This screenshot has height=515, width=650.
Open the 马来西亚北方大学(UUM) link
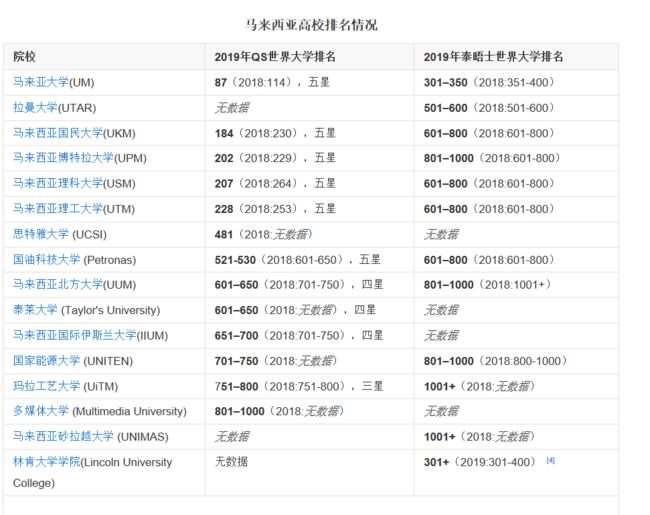tap(58, 284)
